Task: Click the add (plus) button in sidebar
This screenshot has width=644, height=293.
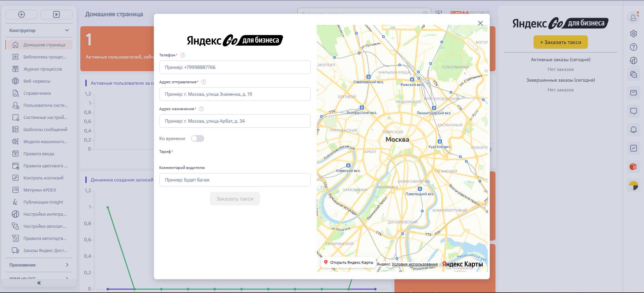Action: click(x=22, y=14)
